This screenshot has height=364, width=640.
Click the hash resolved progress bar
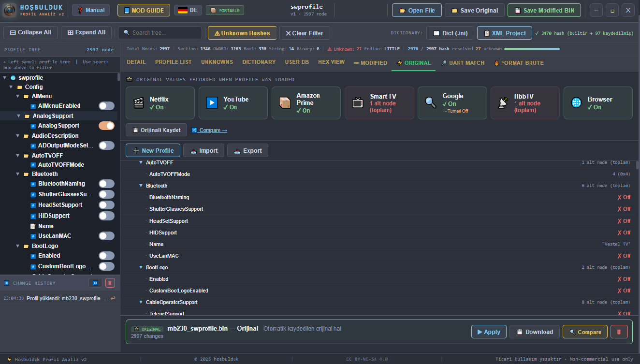(x=532, y=49)
